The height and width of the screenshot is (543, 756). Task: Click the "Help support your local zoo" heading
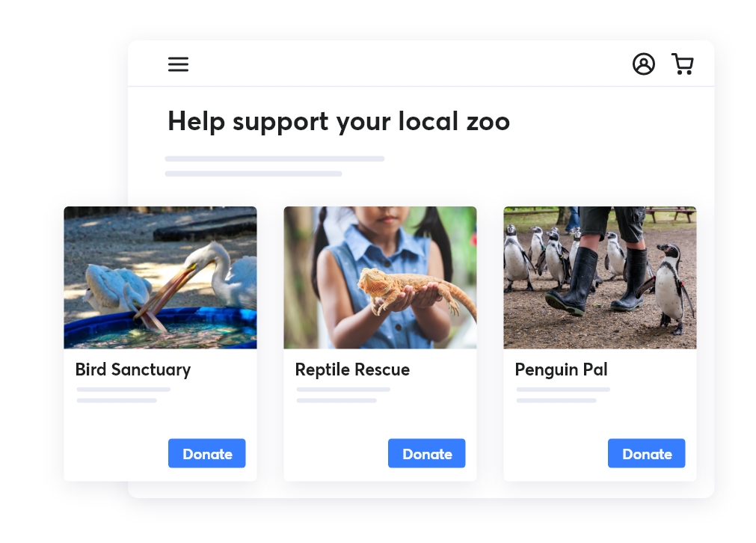338,121
